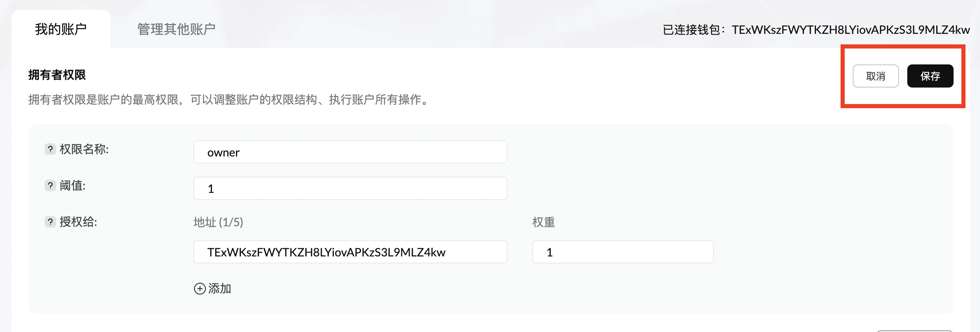Click the connected wallet address at top right
980x332 pixels.
tap(851, 30)
